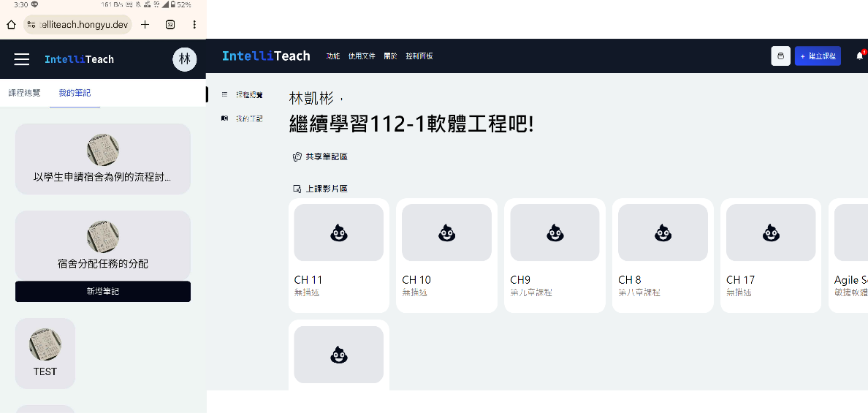Click the CH 10 course title
The height and width of the screenshot is (419, 868).
pyautogui.click(x=416, y=280)
